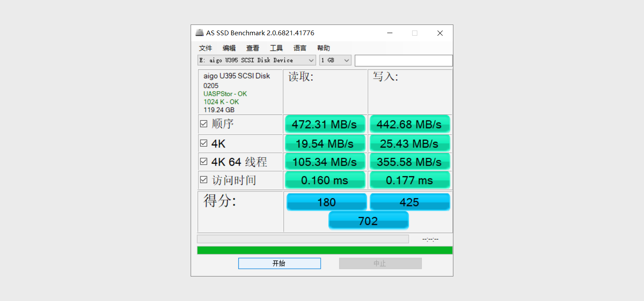The width and height of the screenshot is (644, 301).
Task: Click the 0205 firmware version text
Action: [x=211, y=86]
